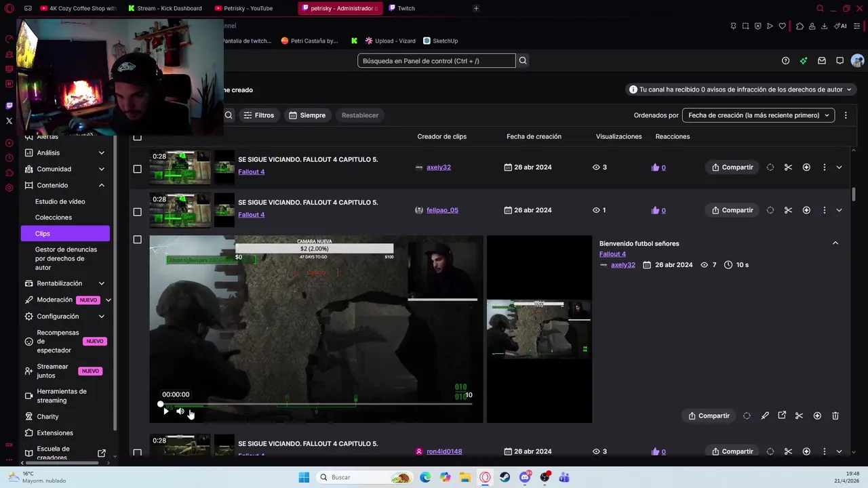Viewport: 868px width, 488px height.
Task: Click Compartir in felipao_05's clip row
Action: click(x=732, y=210)
